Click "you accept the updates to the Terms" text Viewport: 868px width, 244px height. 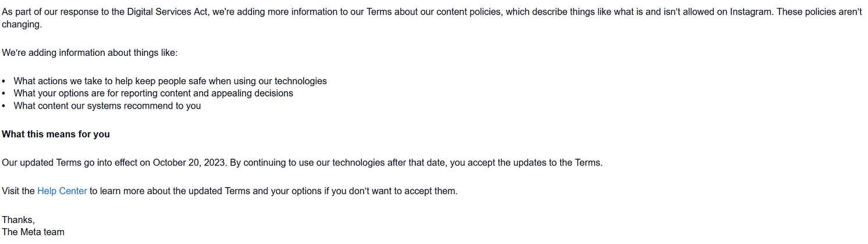[526, 163]
